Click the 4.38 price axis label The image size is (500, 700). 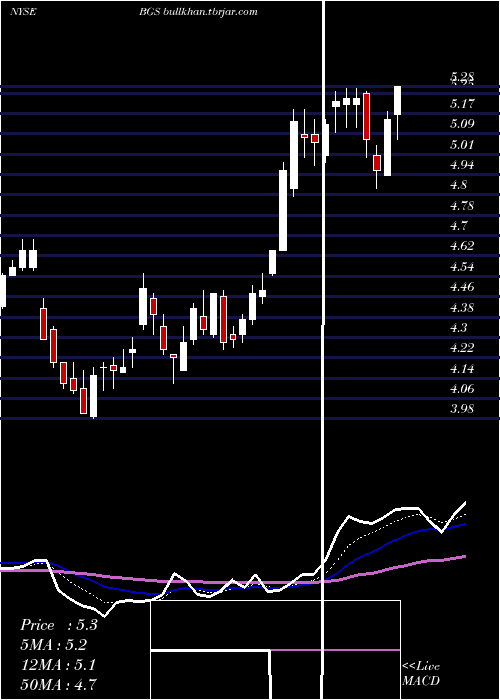coord(462,308)
